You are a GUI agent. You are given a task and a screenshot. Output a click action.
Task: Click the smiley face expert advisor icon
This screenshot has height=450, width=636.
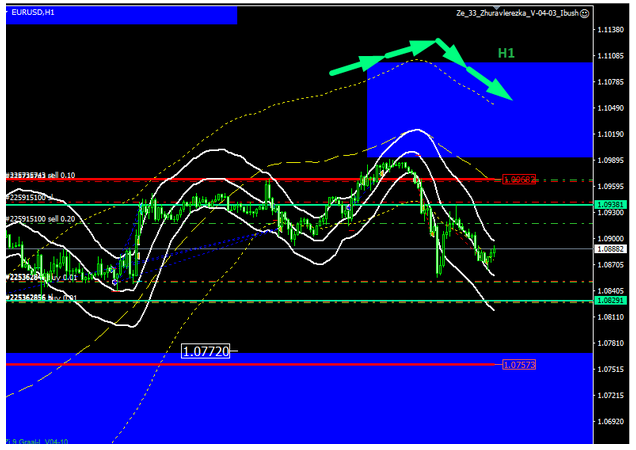point(582,11)
